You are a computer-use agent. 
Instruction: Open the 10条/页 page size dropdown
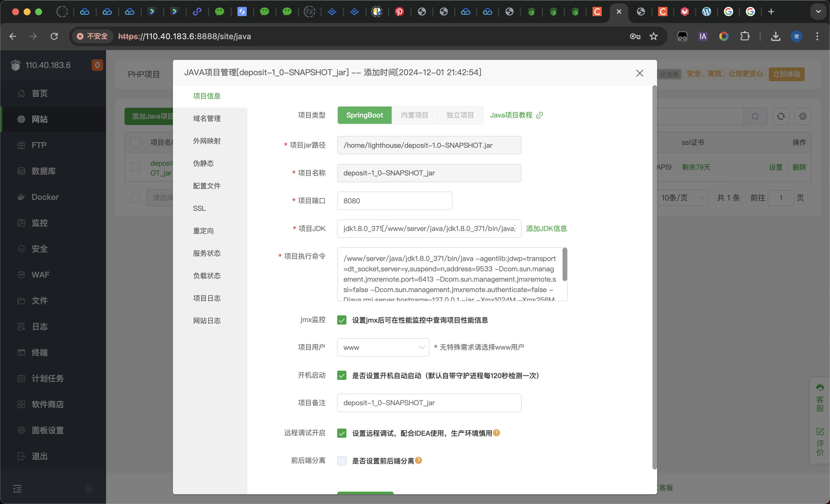[682, 198]
